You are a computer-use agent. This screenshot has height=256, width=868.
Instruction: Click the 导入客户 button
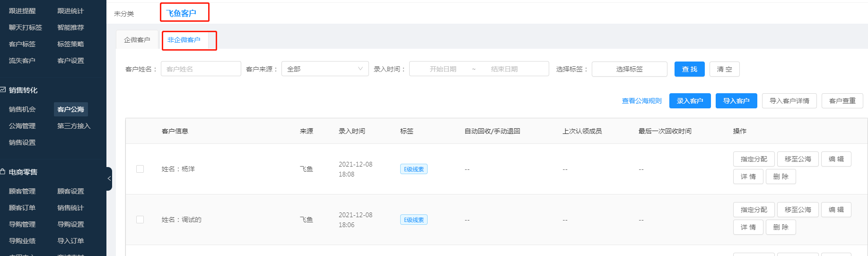736,101
